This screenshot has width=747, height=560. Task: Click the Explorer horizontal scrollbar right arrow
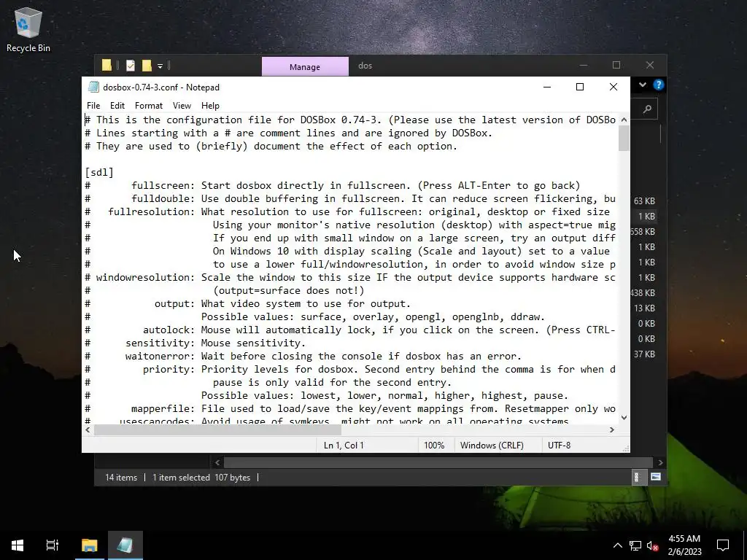pos(660,462)
